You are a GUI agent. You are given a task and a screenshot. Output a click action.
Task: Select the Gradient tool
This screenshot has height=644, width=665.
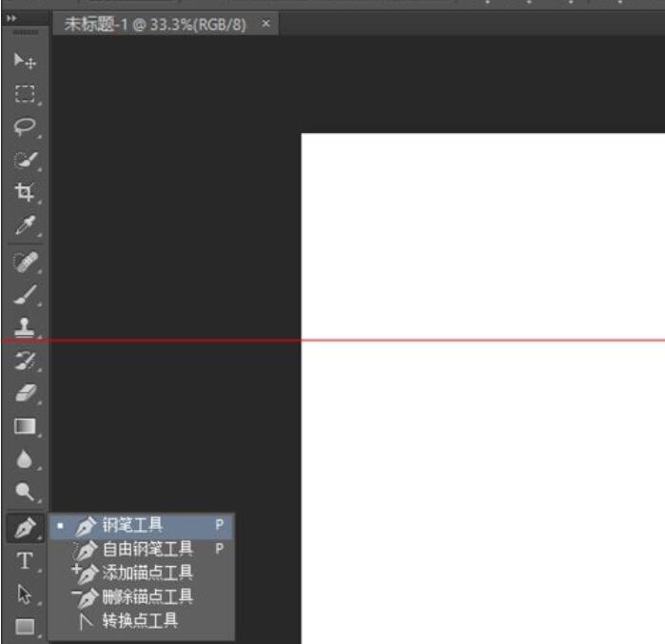[25, 426]
